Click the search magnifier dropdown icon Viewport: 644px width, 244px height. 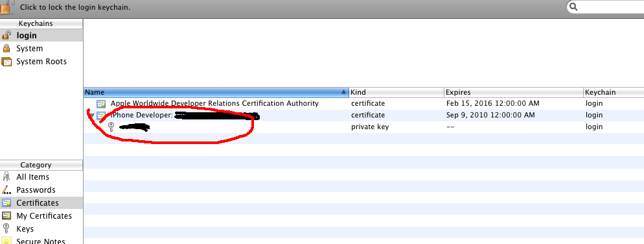coord(574,7)
